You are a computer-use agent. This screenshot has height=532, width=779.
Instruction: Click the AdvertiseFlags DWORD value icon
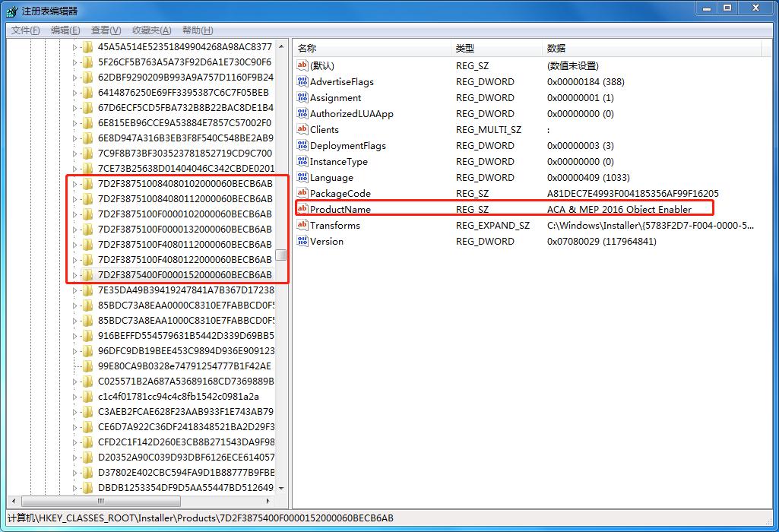tap(302, 81)
